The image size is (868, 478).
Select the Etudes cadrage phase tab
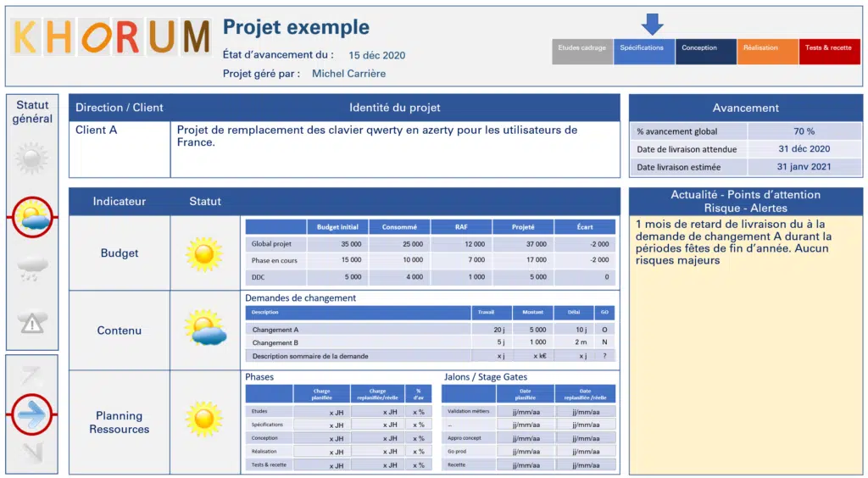(581, 52)
